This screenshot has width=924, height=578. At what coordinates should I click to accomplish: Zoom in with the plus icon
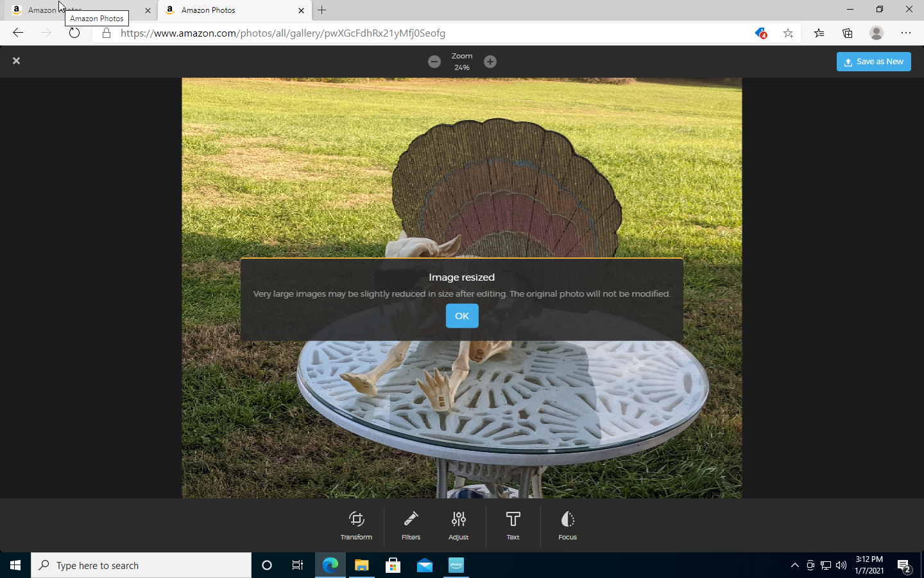click(x=490, y=62)
